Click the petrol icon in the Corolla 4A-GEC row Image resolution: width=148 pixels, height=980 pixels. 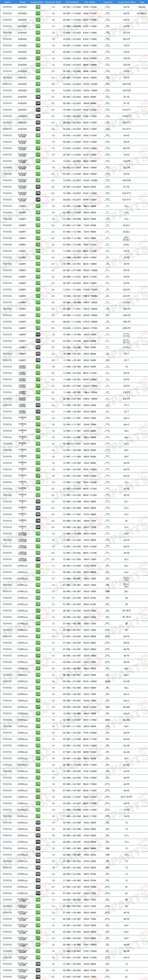click(x=38, y=720)
